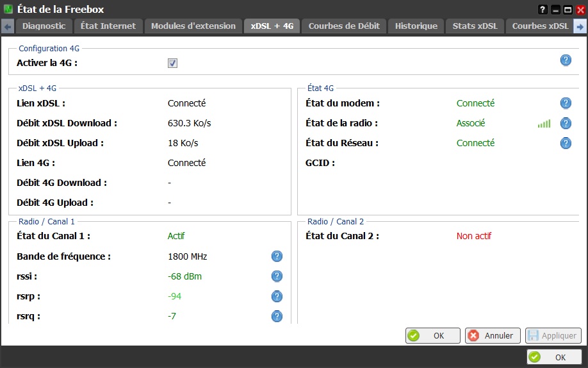Click the Connecté value of Lien 4G
588x368 pixels.
(187, 163)
